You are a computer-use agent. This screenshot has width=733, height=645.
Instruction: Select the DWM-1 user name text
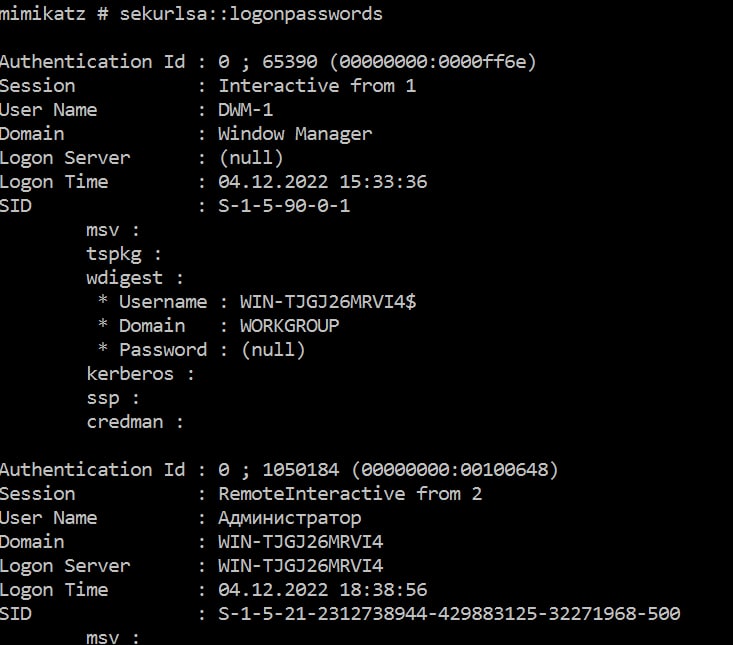coord(245,110)
